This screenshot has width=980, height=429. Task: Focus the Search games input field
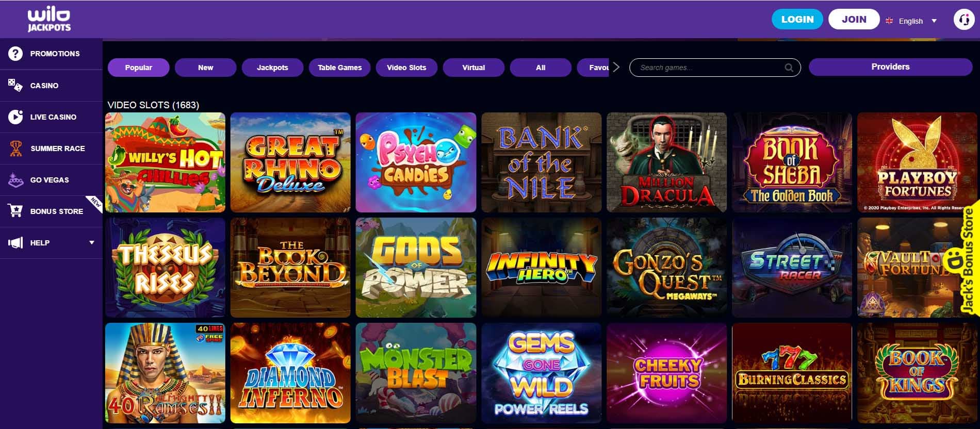[715, 68]
